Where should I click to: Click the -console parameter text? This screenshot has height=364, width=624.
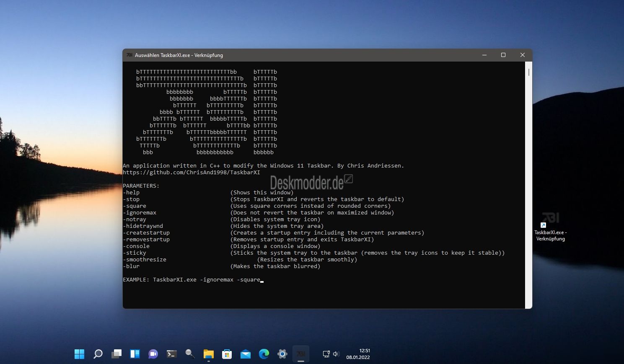click(x=136, y=246)
